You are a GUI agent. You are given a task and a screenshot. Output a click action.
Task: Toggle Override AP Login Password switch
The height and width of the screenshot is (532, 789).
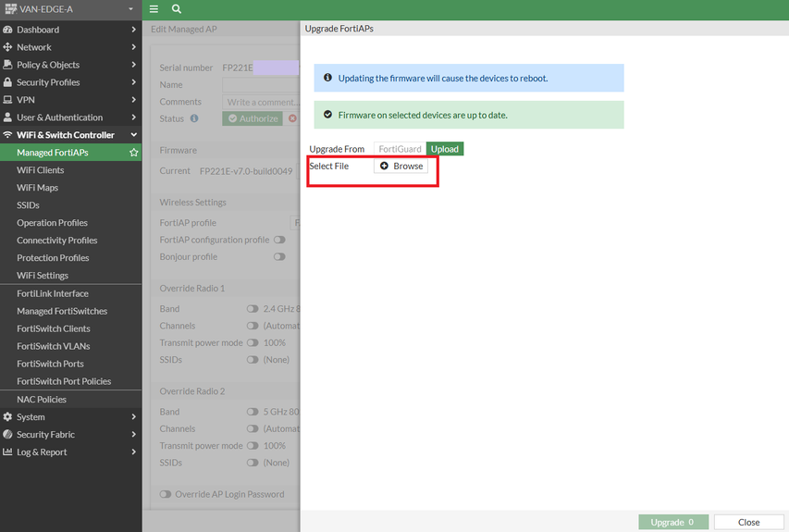coord(166,494)
